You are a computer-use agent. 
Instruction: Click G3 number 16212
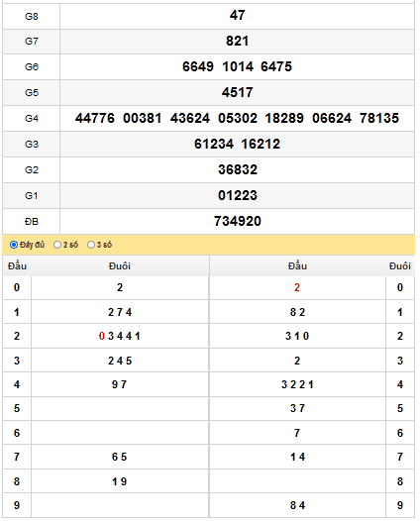(x=261, y=144)
